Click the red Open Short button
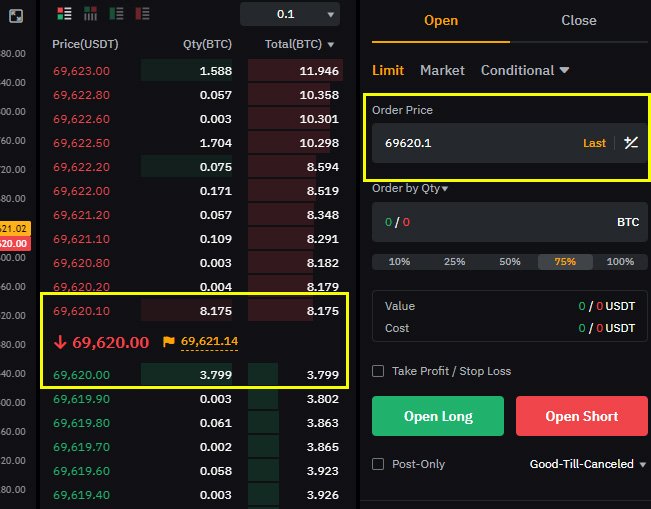Screen dimensions: 651x509 582,416
